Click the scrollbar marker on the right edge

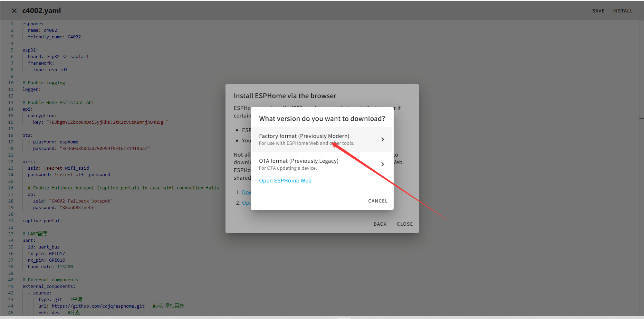[641, 118]
